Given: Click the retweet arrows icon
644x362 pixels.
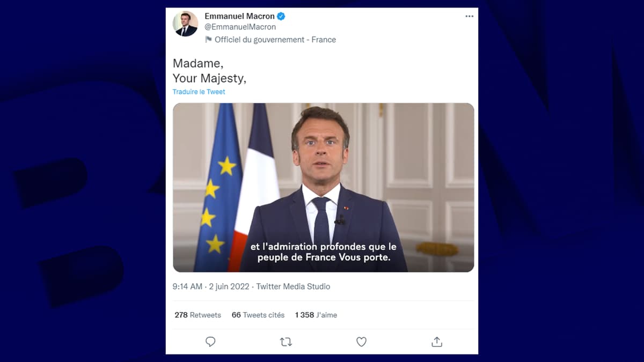Looking at the screenshot, I should coord(286,342).
